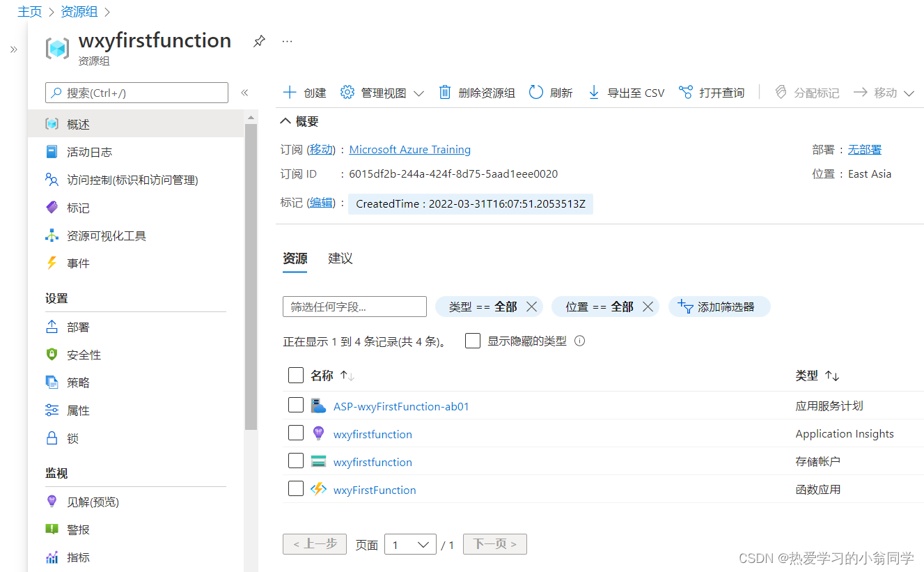This screenshot has height=572, width=924.
Task: Click the 策略 icon in sidebar
Action: tap(52, 382)
